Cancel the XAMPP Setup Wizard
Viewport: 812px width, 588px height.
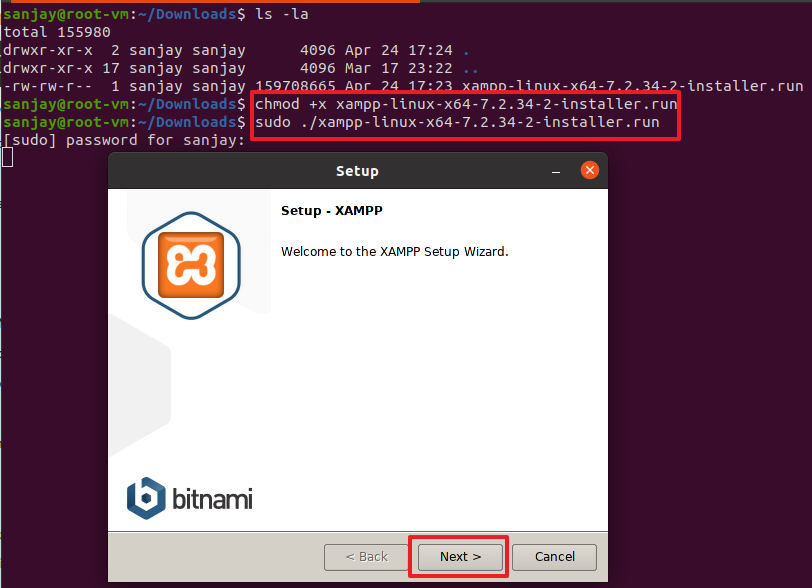point(554,556)
